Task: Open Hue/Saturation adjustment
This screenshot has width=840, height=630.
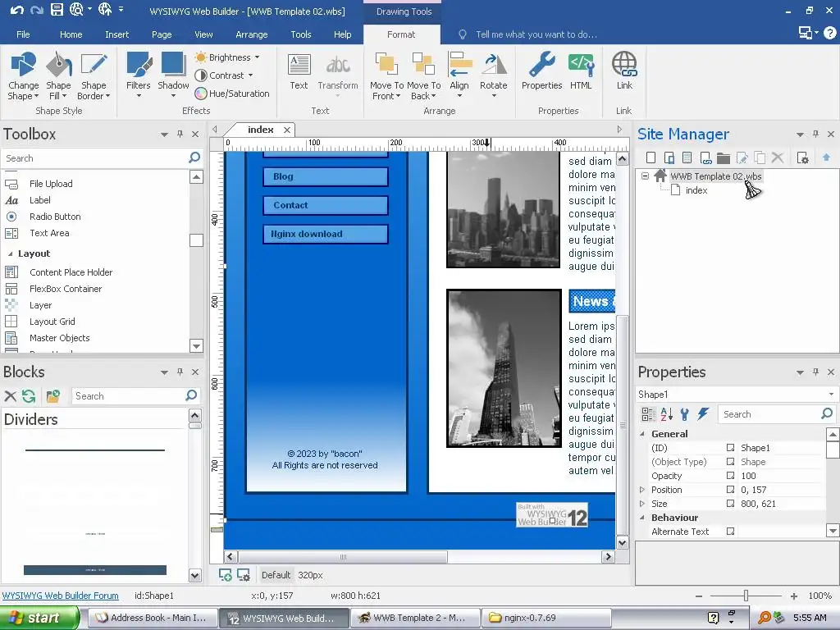Action: (232, 94)
